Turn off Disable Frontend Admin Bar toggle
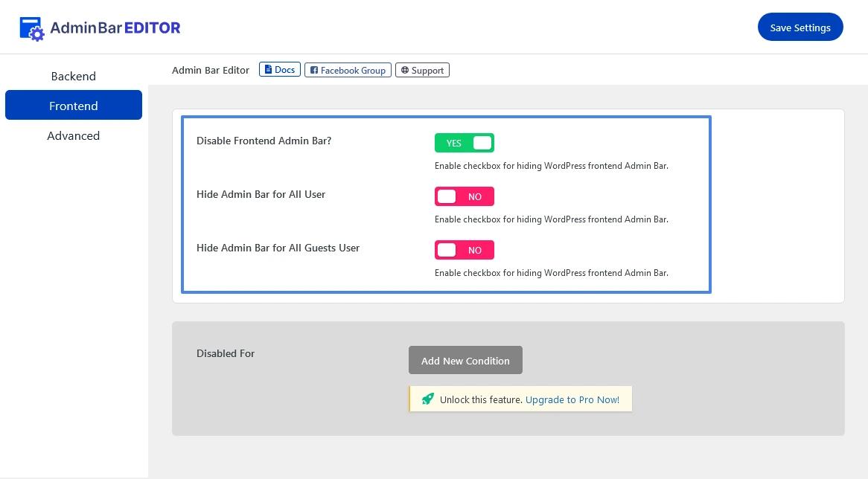This screenshot has width=868, height=479. click(464, 143)
